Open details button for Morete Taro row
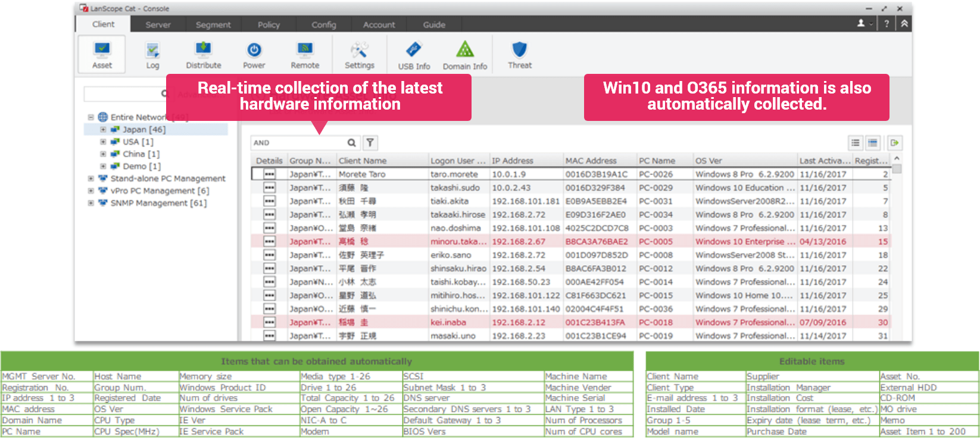 [x=269, y=174]
